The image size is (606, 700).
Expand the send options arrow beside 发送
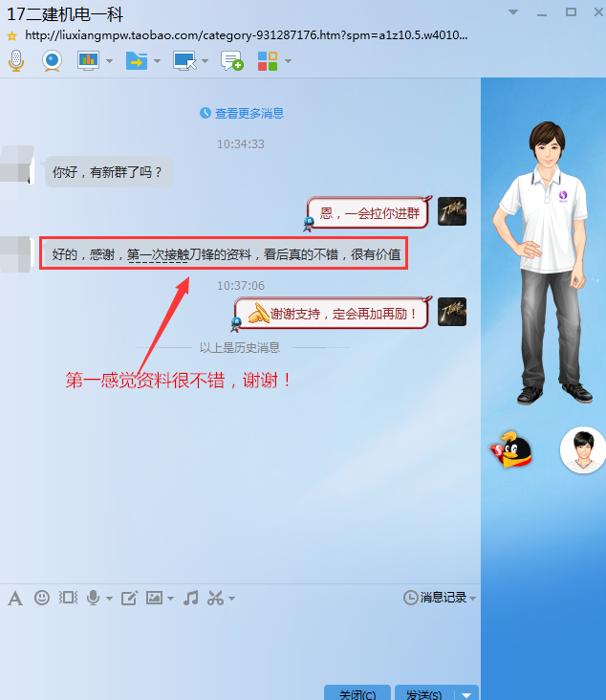tap(466, 694)
